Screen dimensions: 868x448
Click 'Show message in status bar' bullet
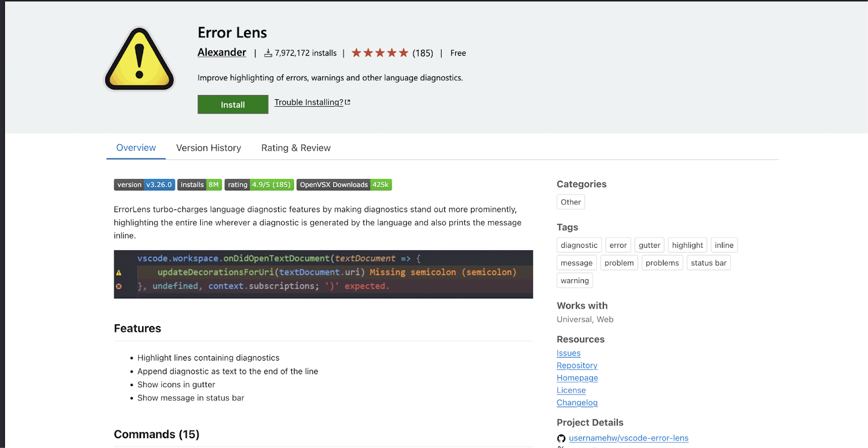[191, 398]
